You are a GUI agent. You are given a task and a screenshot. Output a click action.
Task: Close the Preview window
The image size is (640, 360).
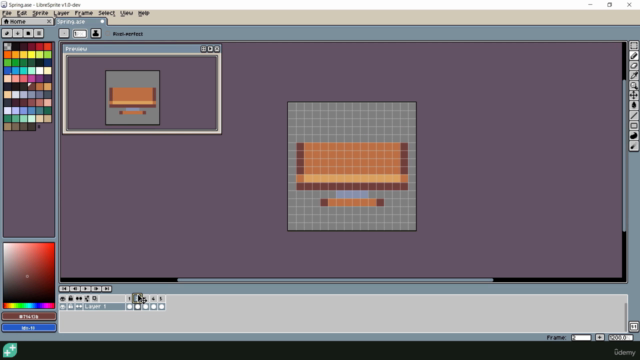coord(217,49)
